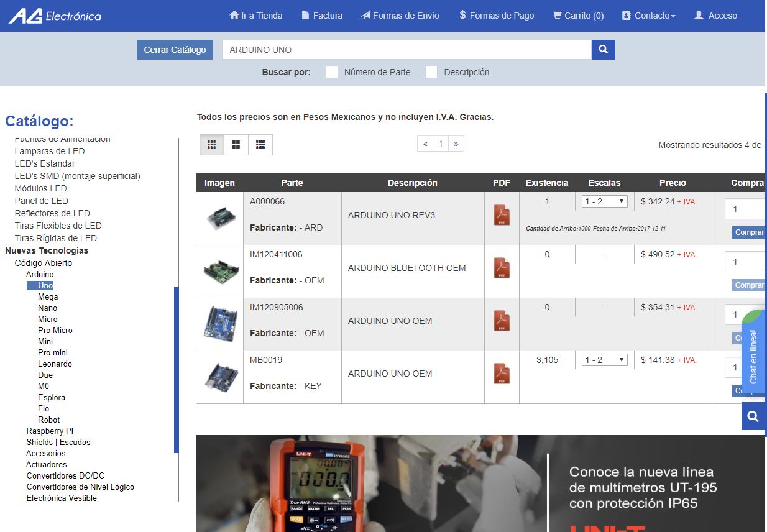Click thumbnail of IM120905006 blue board
Viewport: 767px width, 532px height.
click(220, 324)
